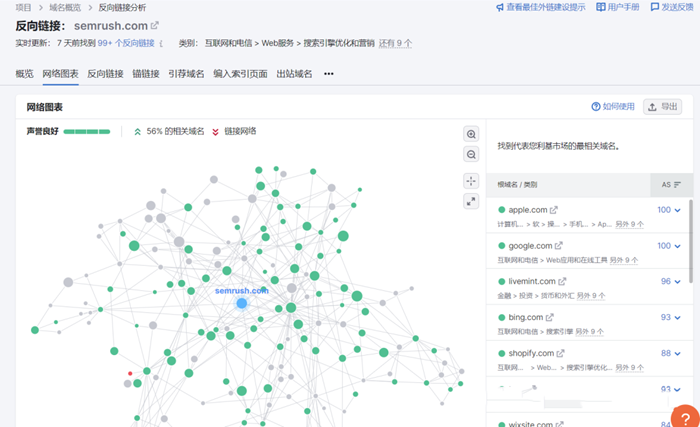Expand the shopify.com row chevron
The image size is (700, 427).
click(677, 354)
